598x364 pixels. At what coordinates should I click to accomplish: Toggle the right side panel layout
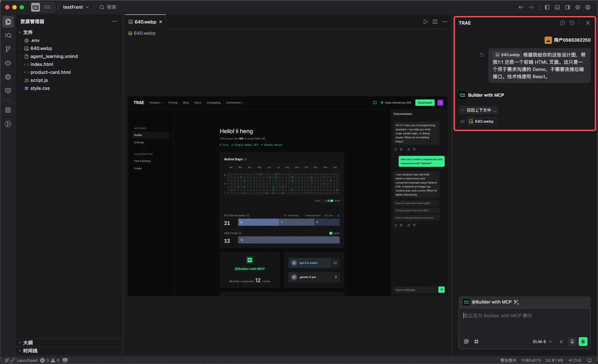tap(567, 7)
